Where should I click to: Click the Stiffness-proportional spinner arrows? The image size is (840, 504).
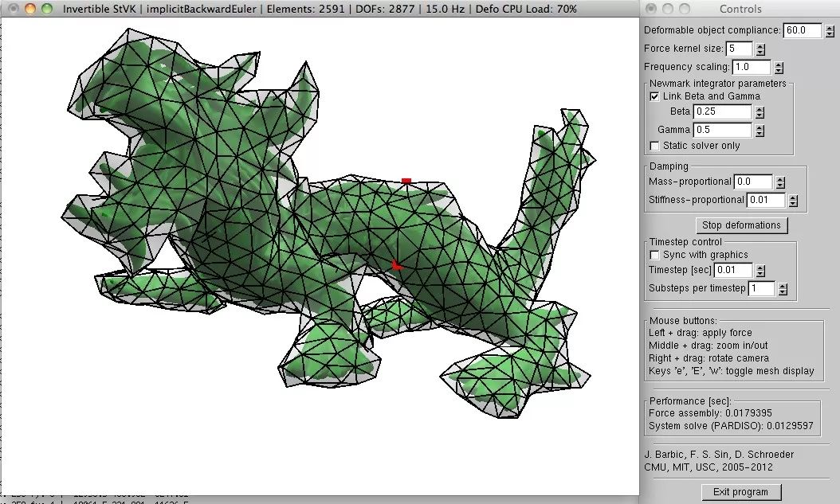794,201
